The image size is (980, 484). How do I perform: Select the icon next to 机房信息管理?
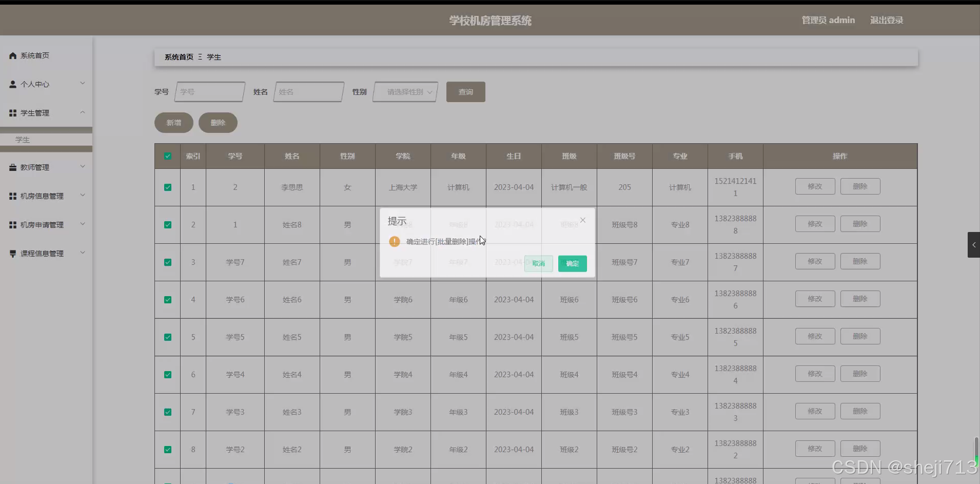click(13, 195)
